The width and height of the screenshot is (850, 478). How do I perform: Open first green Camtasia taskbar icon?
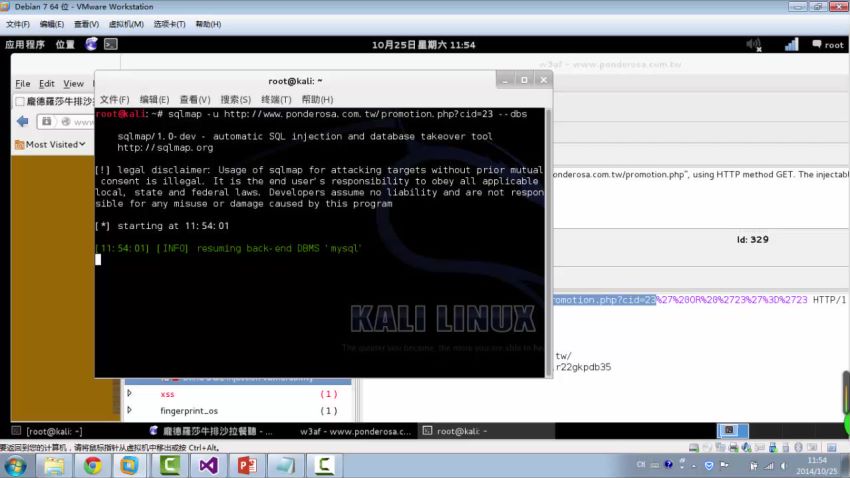tap(170, 466)
